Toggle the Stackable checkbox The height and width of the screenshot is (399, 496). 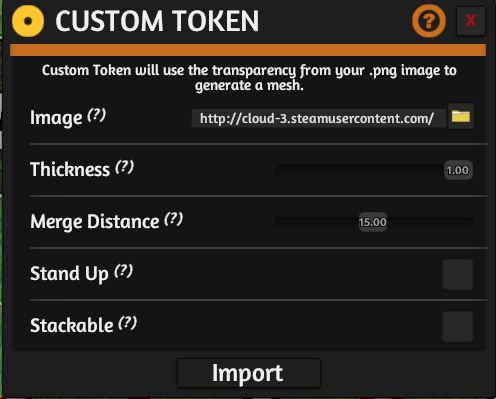[458, 327]
